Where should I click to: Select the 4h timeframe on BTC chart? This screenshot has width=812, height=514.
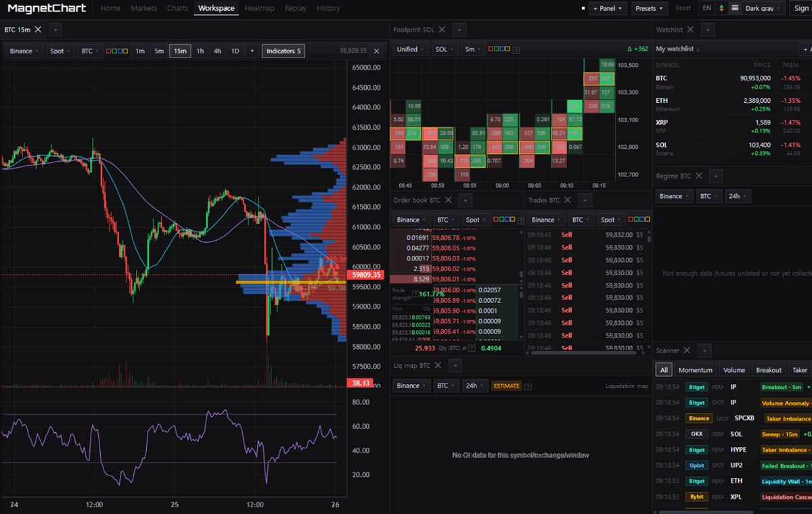tap(217, 51)
